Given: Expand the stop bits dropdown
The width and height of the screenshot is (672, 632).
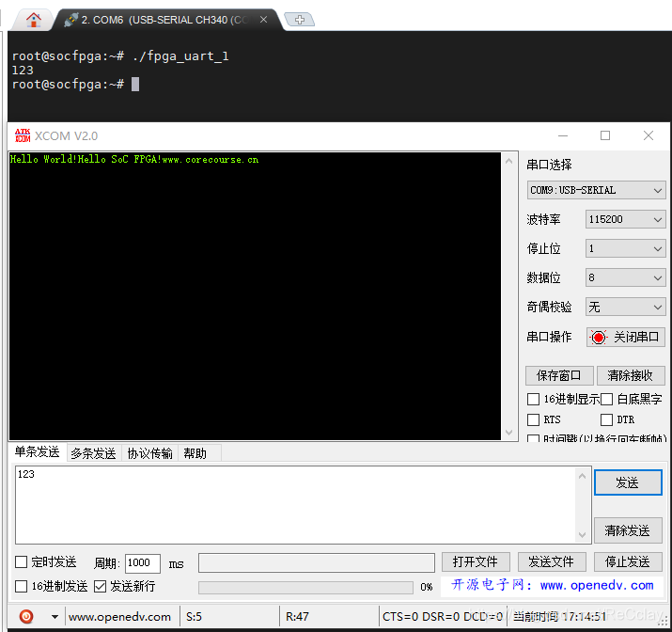Looking at the screenshot, I should click(625, 248).
